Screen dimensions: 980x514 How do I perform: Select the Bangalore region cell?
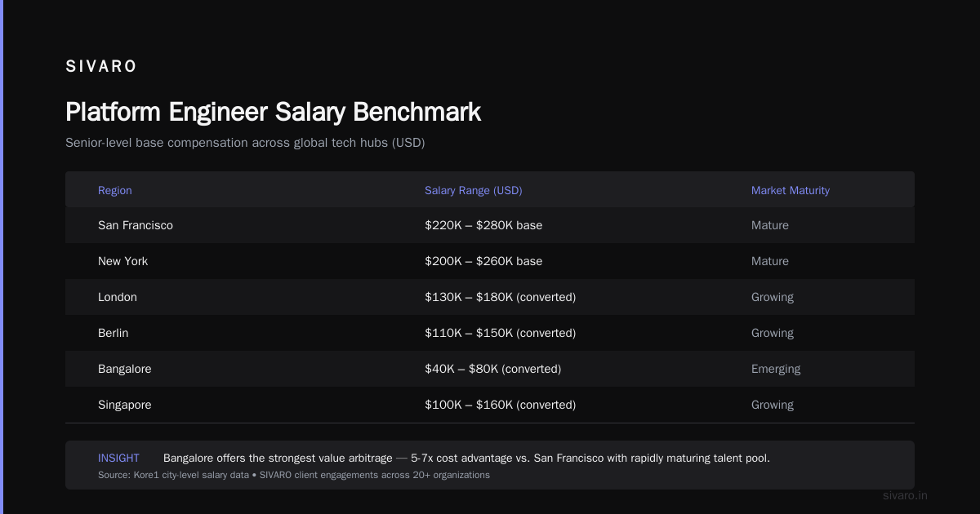click(x=125, y=369)
